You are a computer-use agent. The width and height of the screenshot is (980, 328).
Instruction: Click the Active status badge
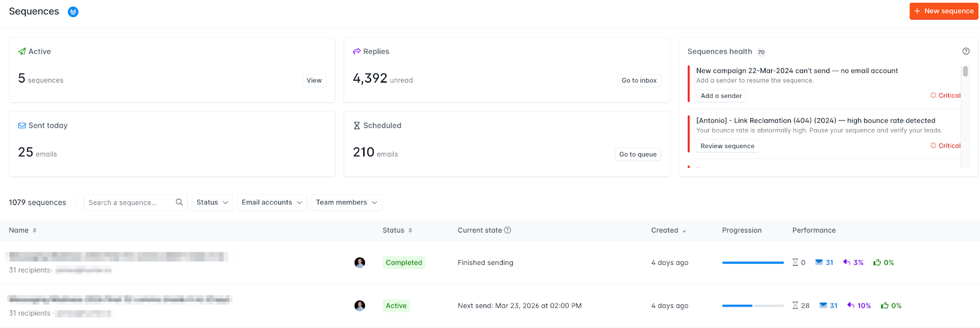pos(396,305)
